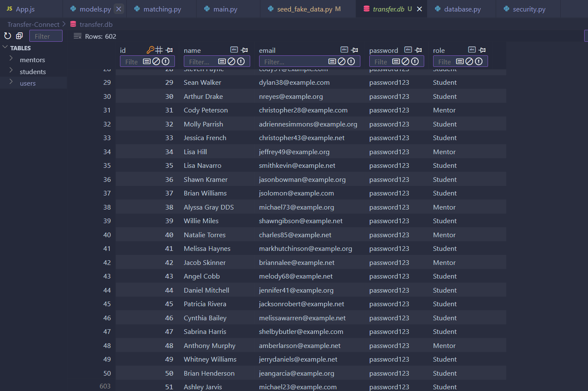Close the models.py tab

pos(119,9)
